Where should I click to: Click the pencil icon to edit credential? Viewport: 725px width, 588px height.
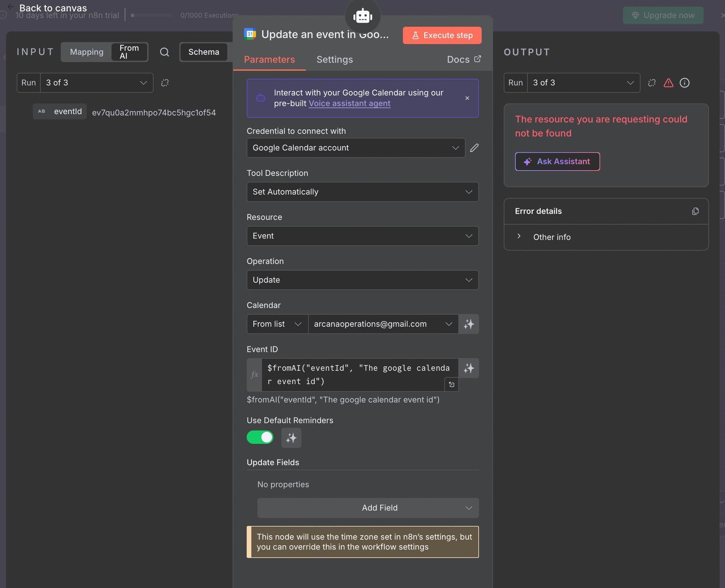tap(474, 148)
